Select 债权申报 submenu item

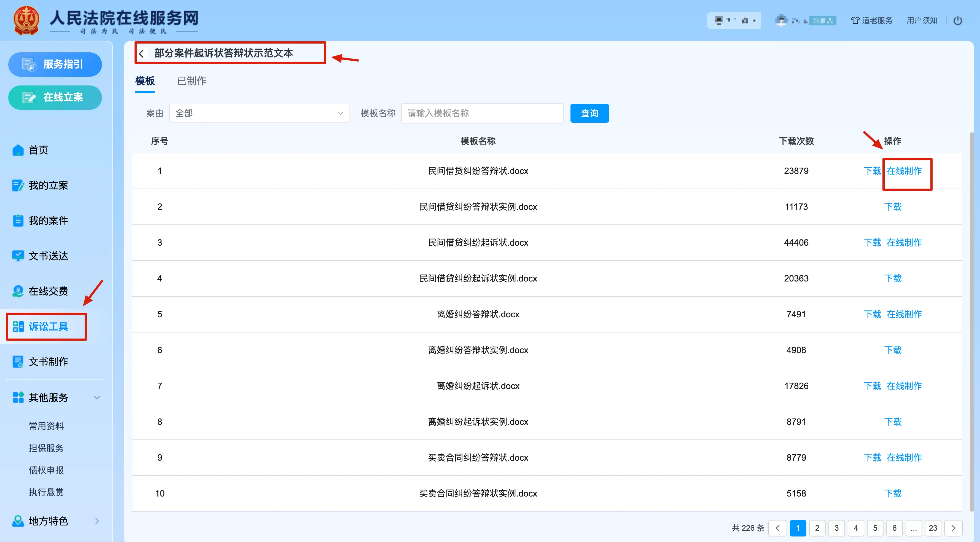point(46,470)
